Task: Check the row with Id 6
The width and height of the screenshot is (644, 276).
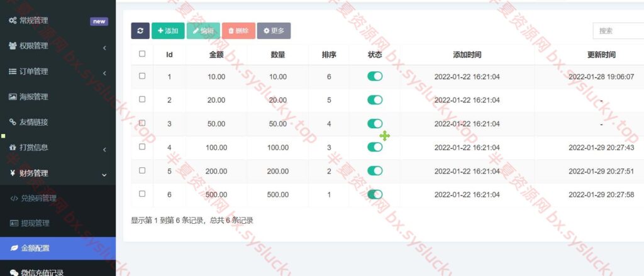Action: tap(142, 194)
